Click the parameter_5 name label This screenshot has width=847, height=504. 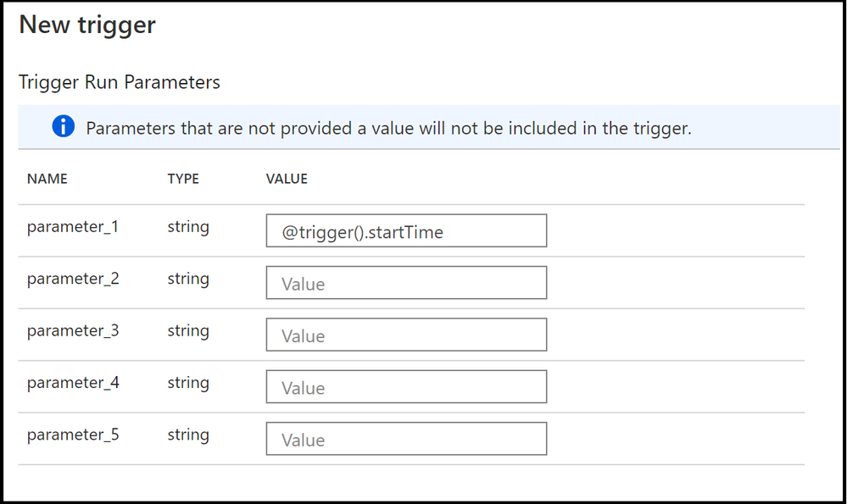coord(73,435)
